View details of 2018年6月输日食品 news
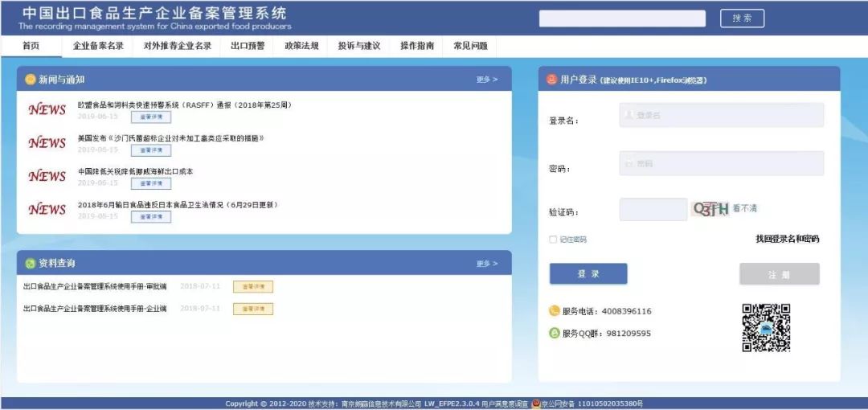This screenshot has width=868, height=410. 151,217
